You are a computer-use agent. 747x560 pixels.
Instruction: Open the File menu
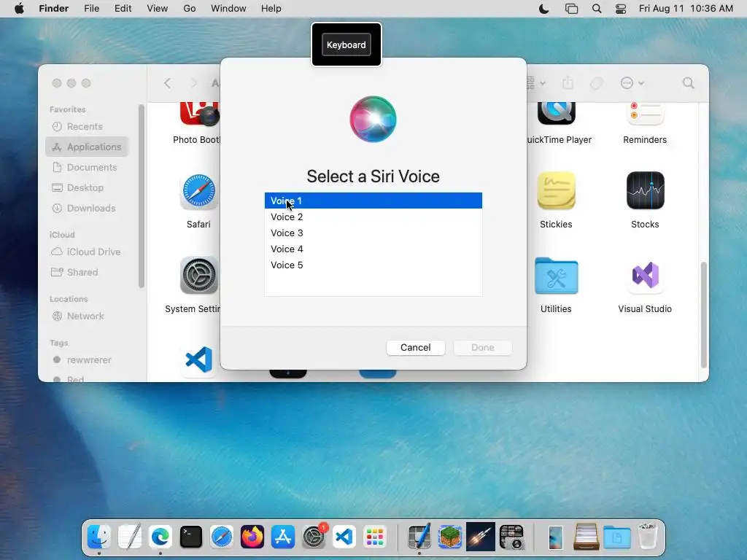coord(91,9)
